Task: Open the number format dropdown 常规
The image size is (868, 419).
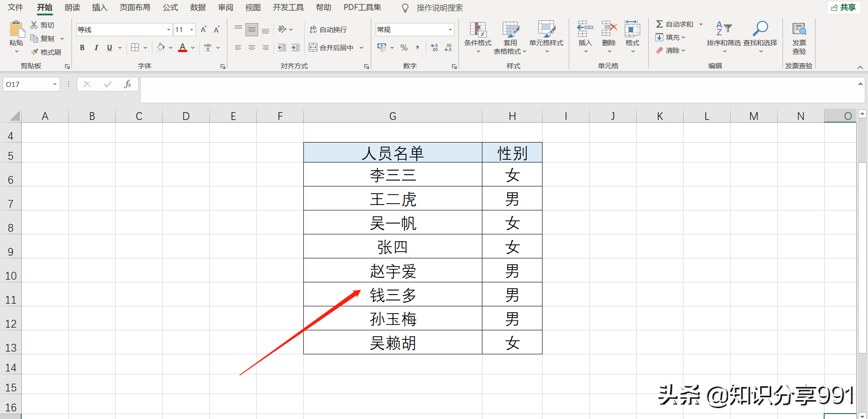Action: click(450, 30)
